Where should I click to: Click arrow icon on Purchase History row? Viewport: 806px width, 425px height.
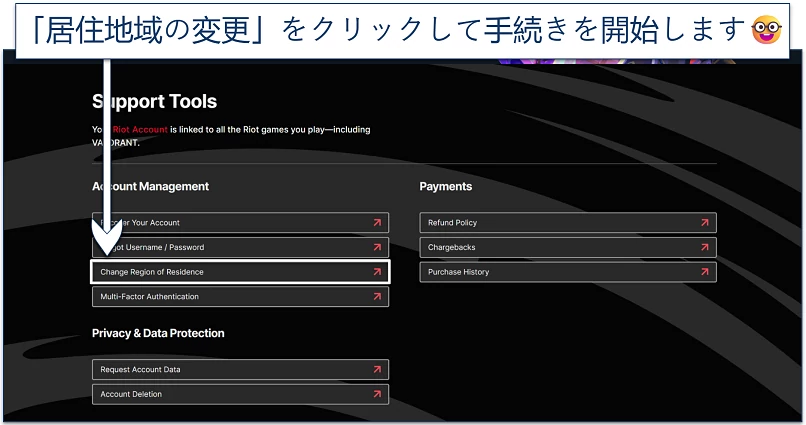[705, 272]
